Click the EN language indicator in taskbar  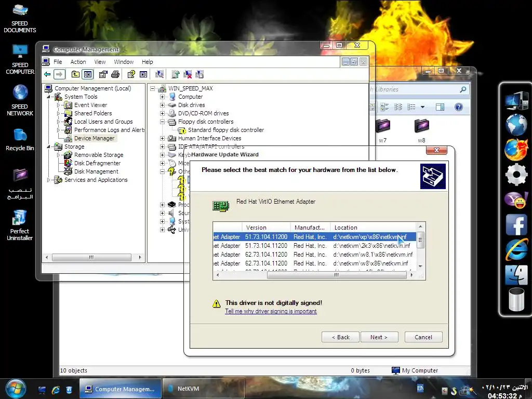(x=420, y=388)
